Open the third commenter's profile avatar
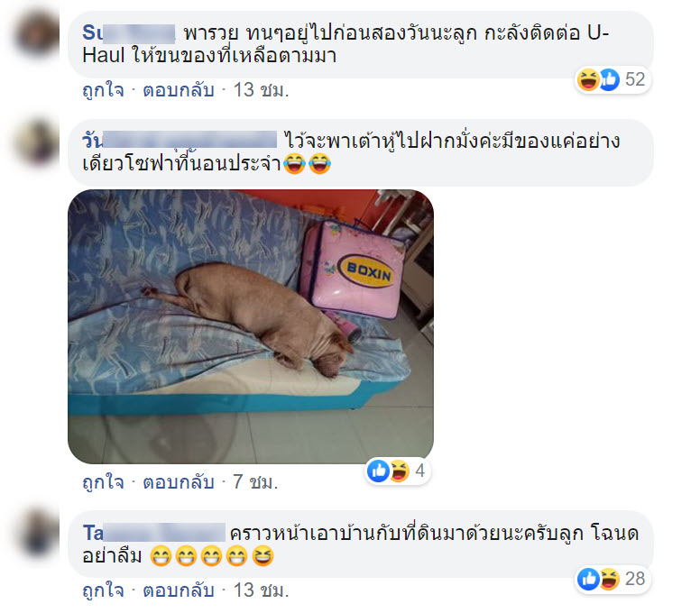This screenshot has height=613, width=700. tap(38, 534)
